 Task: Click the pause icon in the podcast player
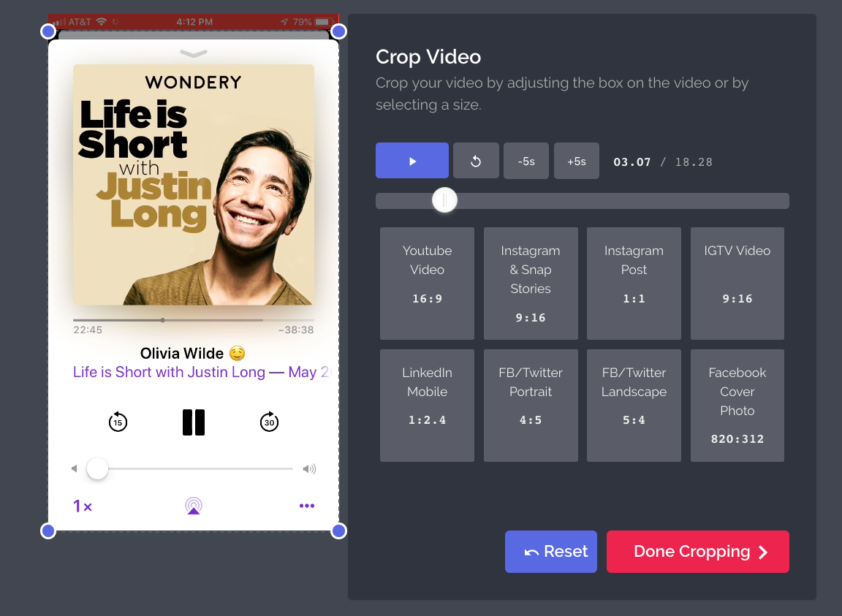pos(194,422)
